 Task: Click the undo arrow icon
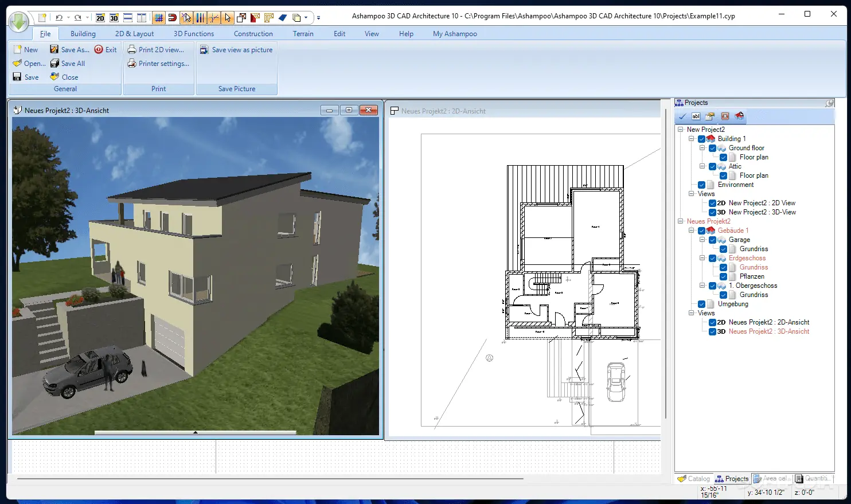click(58, 18)
